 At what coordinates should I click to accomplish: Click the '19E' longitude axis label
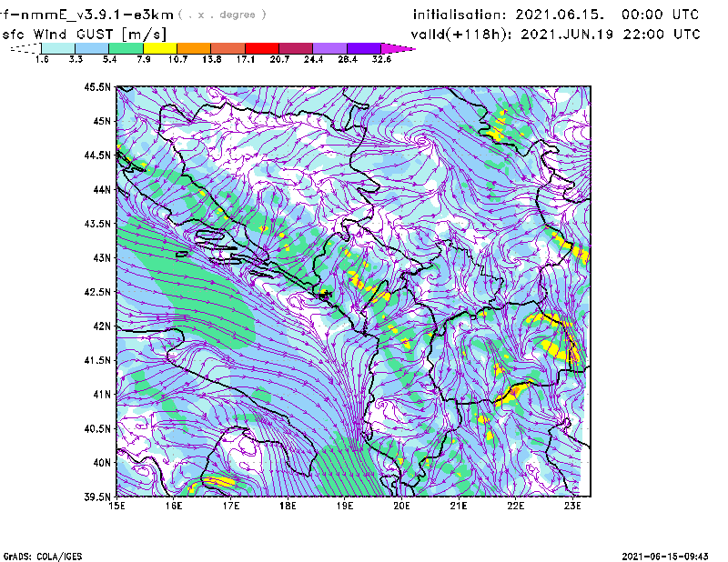point(345,506)
